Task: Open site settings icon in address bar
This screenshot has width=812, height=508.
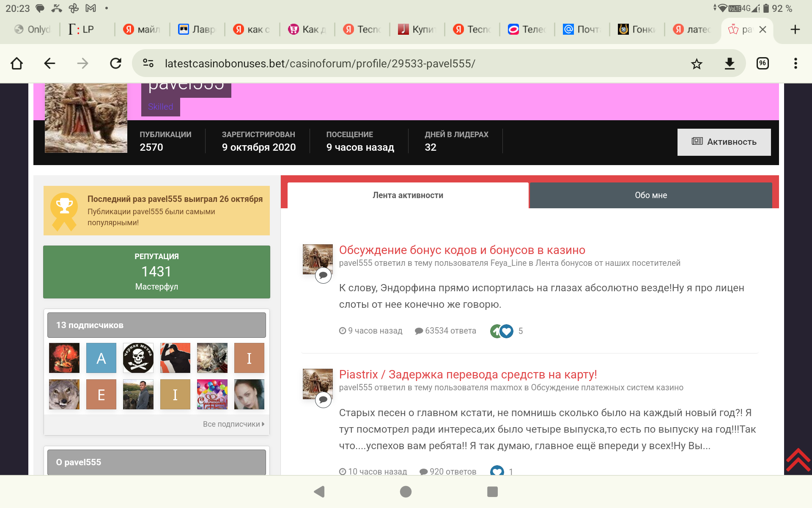Action: [x=148, y=63]
